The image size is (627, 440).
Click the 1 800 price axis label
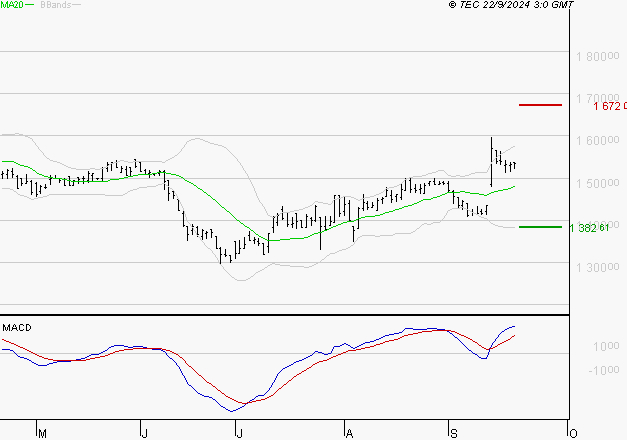click(597, 56)
